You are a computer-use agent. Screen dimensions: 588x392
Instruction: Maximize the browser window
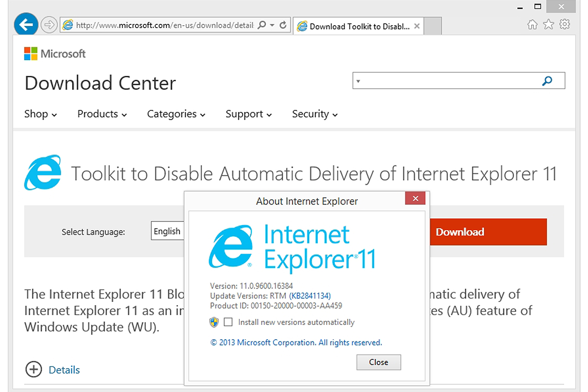(x=537, y=6)
